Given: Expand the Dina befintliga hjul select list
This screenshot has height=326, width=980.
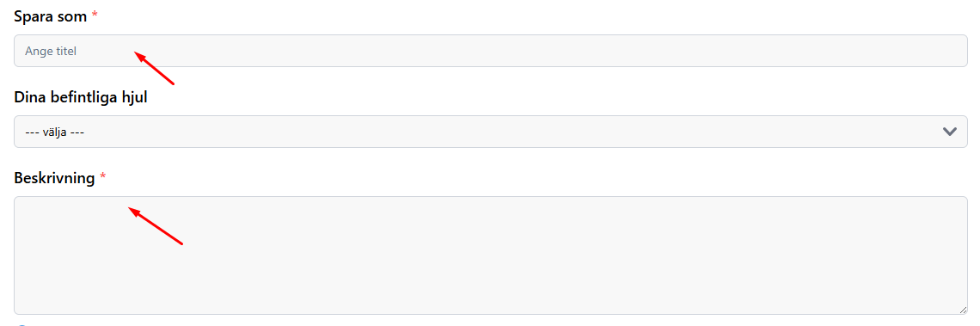Looking at the screenshot, I should click(x=491, y=132).
